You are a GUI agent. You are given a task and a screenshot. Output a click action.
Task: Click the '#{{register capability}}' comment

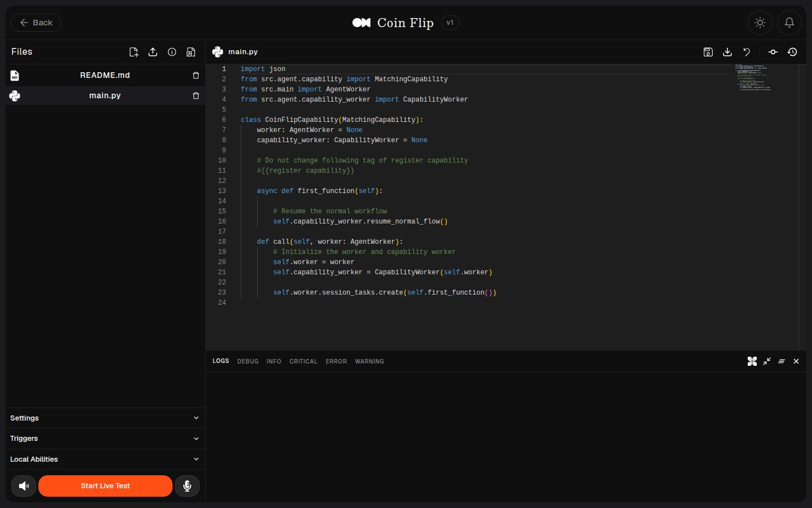tap(306, 170)
